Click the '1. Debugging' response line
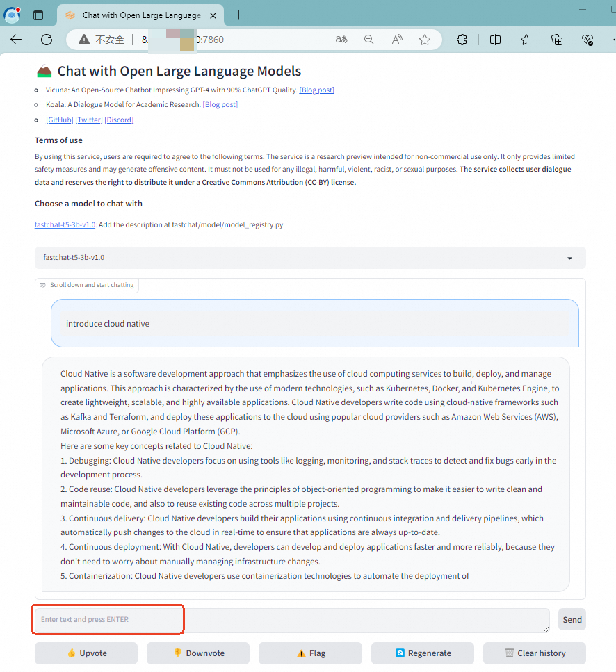This screenshot has height=672, width=616. 308,468
